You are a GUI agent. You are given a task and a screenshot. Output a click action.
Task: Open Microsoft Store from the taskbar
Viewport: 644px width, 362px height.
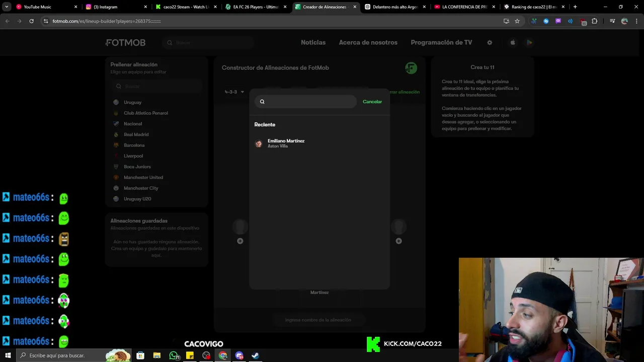[x=140, y=355]
